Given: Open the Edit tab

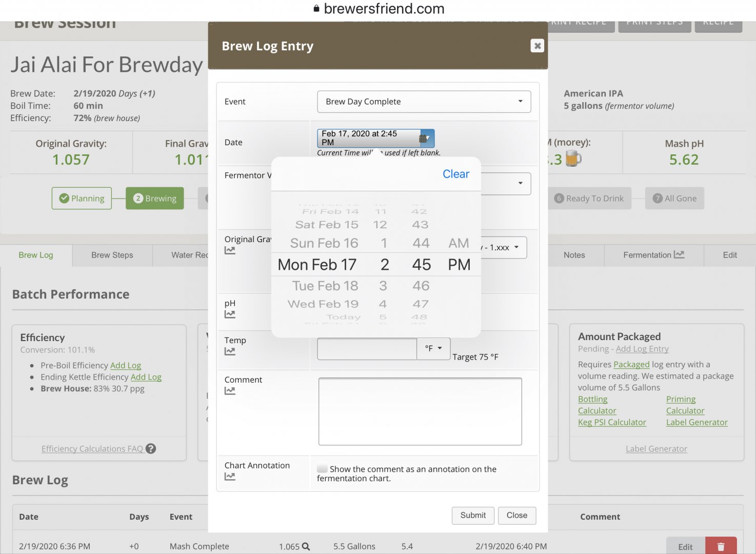Looking at the screenshot, I should (730, 255).
